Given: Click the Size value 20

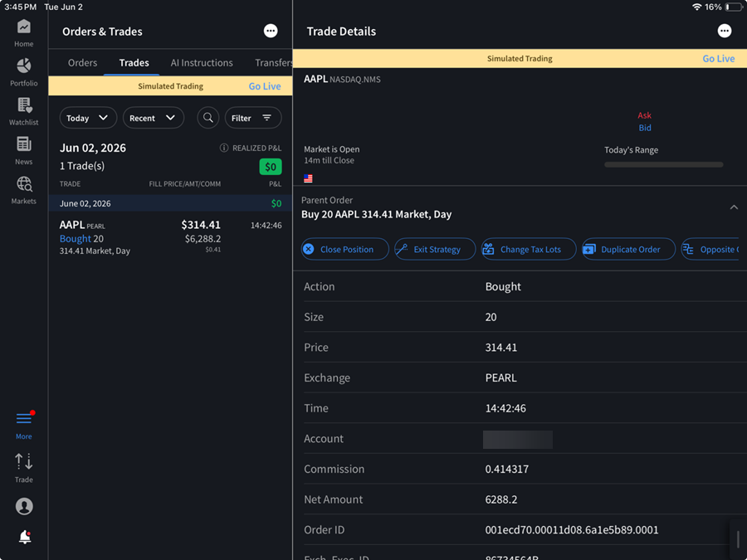Looking at the screenshot, I should click(491, 317).
